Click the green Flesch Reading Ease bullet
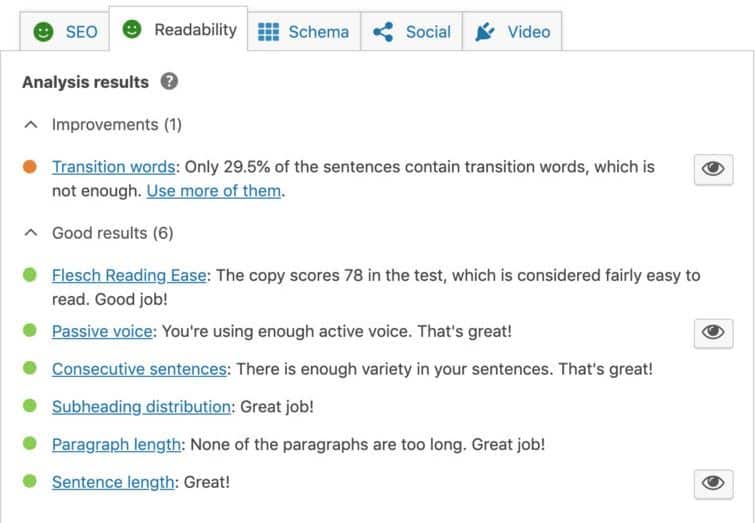 pos(30,275)
